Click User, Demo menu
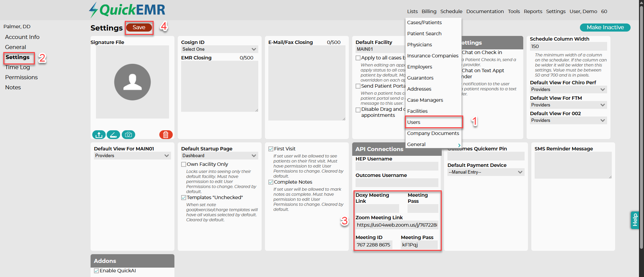Image resolution: width=644 pixels, height=277 pixels. click(x=583, y=11)
